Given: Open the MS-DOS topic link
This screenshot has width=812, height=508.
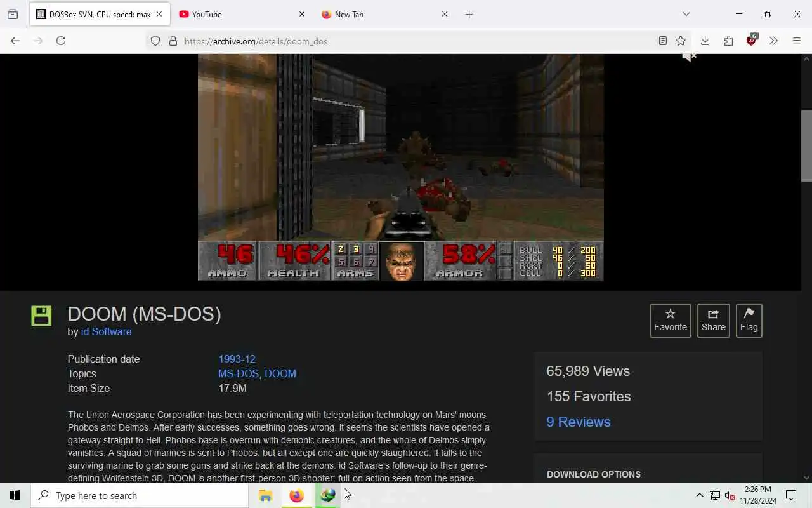Looking at the screenshot, I should click(239, 373).
